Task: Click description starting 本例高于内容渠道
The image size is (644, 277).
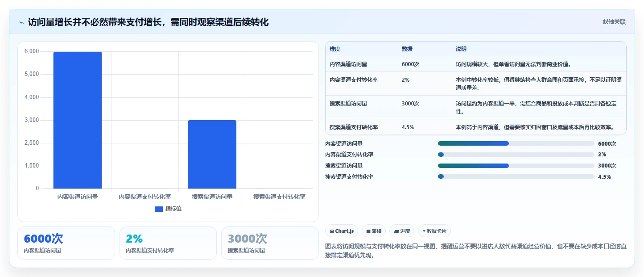Action: 535,127
